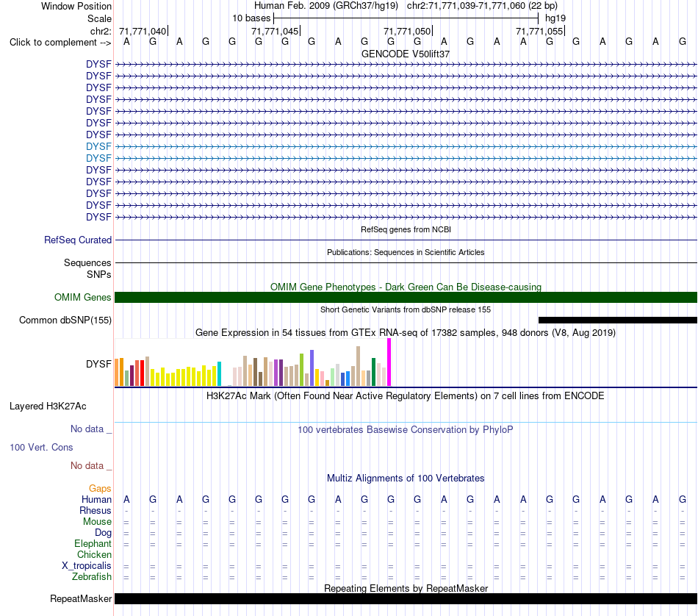The image size is (698, 616).
Task: Click the black Common dbSNP(155) variant block
Action: pos(618,320)
